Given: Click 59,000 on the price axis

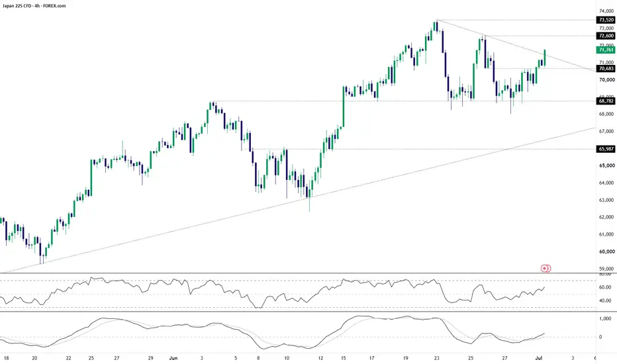Looking at the screenshot, I should click(x=606, y=269).
